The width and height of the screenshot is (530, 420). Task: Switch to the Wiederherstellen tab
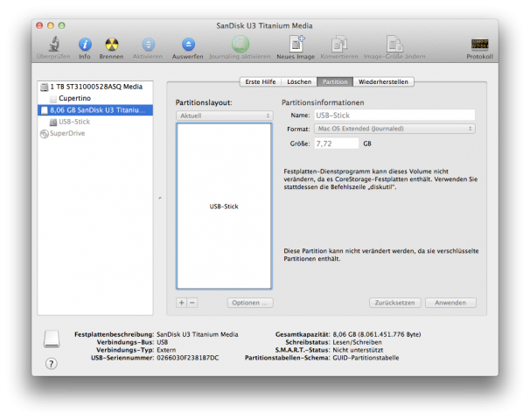[383, 82]
